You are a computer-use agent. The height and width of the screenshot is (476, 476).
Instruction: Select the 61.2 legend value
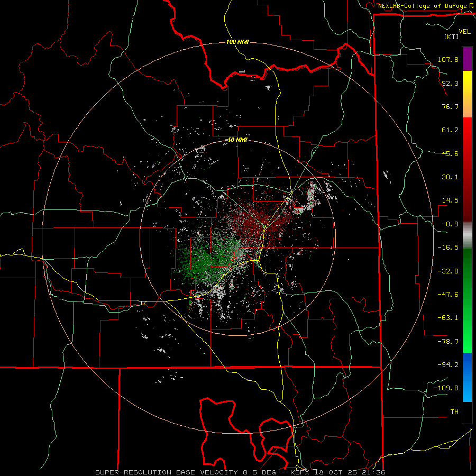click(x=450, y=130)
